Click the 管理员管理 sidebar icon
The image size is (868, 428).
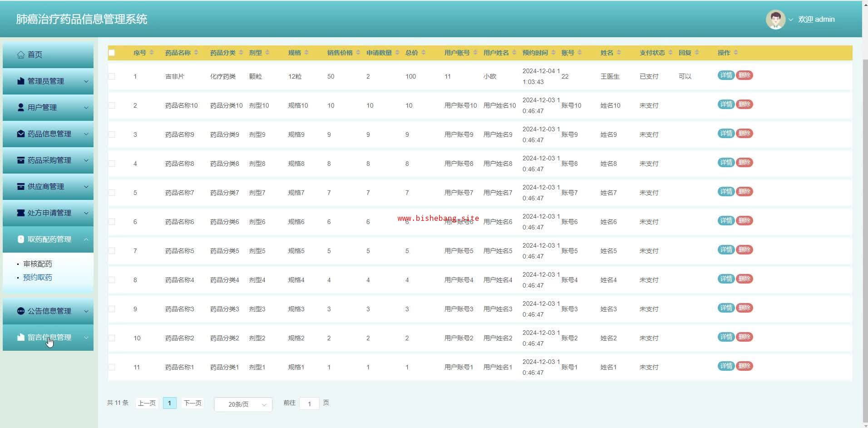20,81
